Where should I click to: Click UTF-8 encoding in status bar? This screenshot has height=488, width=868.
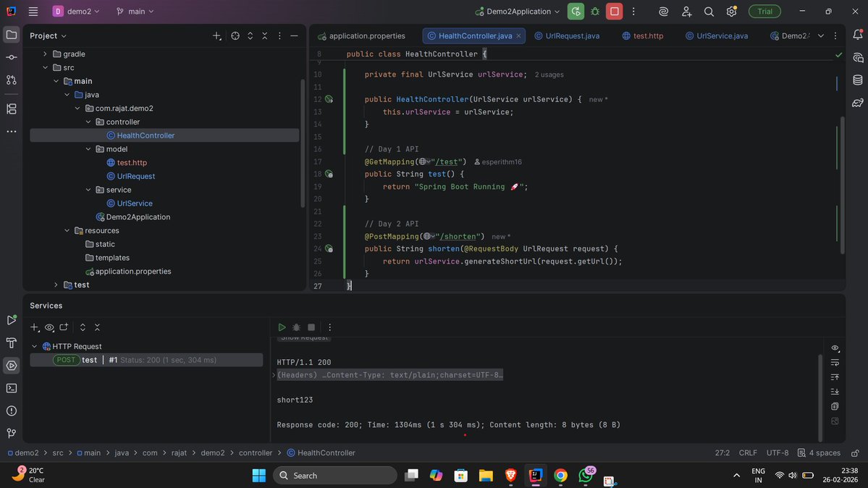coord(778,453)
